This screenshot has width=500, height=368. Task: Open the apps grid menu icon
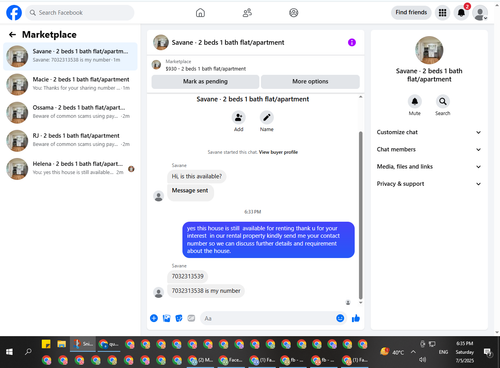(x=442, y=13)
